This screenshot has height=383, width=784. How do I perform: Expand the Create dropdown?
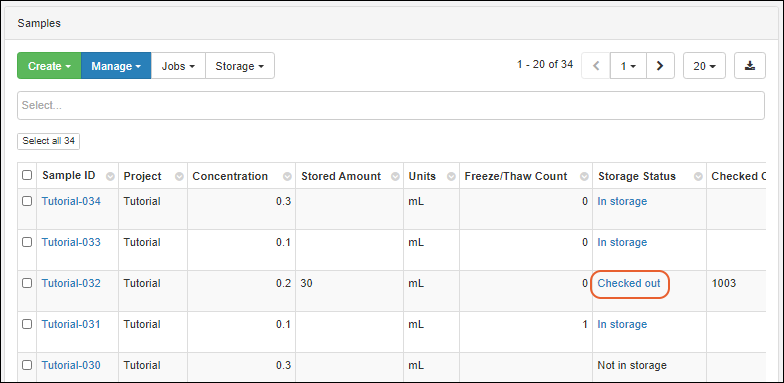click(49, 66)
